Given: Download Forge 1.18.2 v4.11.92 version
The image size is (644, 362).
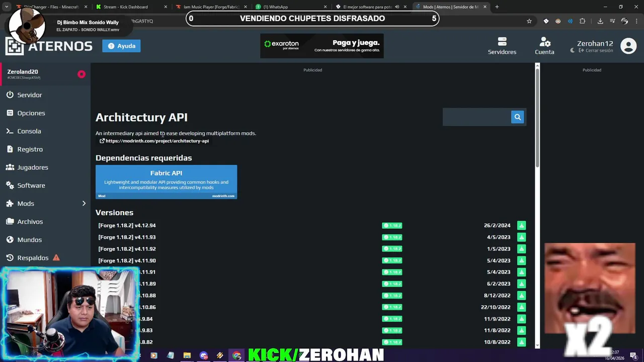Looking at the screenshot, I should (x=521, y=249).
